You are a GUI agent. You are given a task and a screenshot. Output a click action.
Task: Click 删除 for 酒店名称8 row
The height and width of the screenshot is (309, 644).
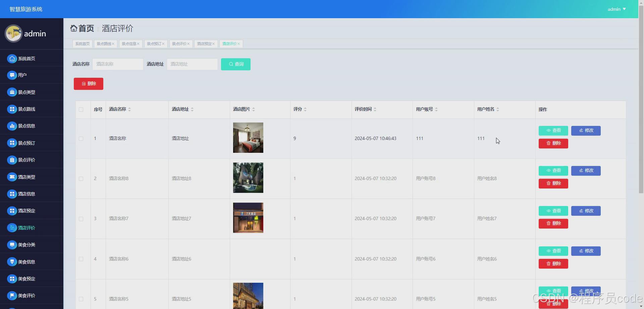[553, 184]
